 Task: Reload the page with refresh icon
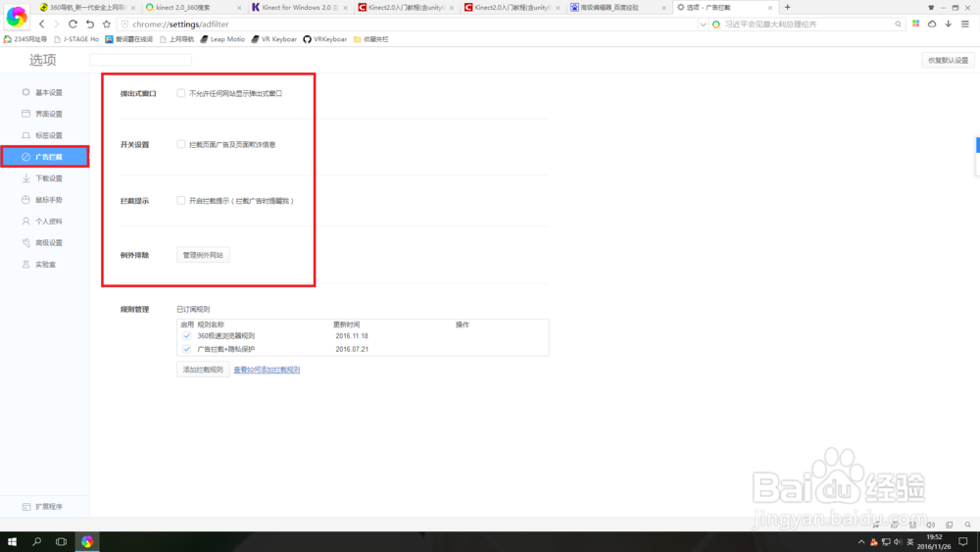pyautogui.click(x=73, y=25)
